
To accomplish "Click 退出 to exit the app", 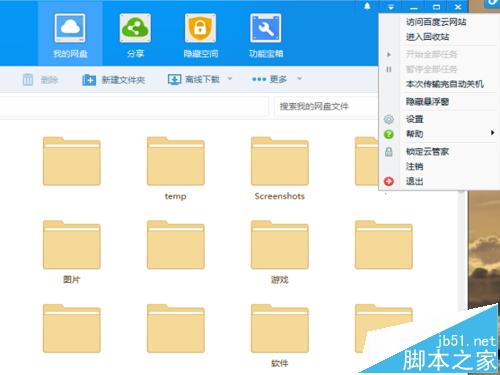I will [438, 181].
